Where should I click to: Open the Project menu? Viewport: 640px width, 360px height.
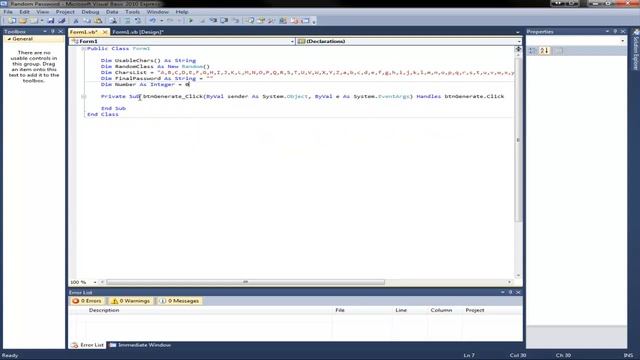pyautogui.click(x=65, y=12)
